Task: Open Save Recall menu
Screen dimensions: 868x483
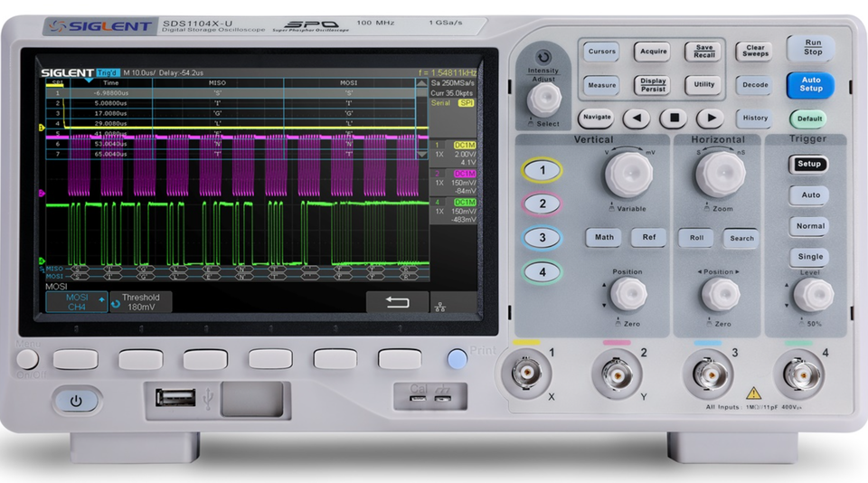Action: 703,52
